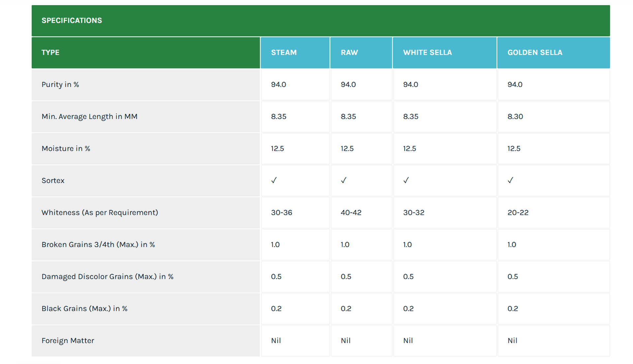This screenshot has height=364, width=633.
Task: Click Raw whiteness value 40-42
Action: pos(351,212)
